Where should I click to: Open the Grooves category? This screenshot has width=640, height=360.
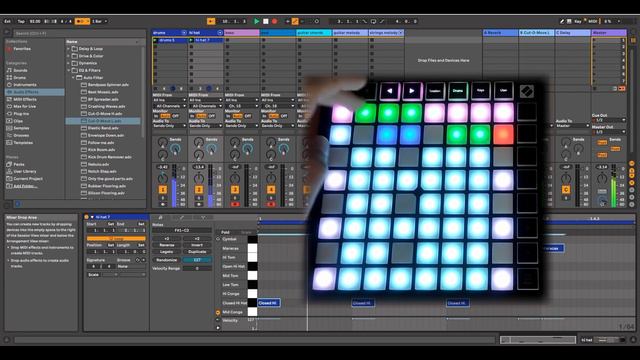point(21,136)
